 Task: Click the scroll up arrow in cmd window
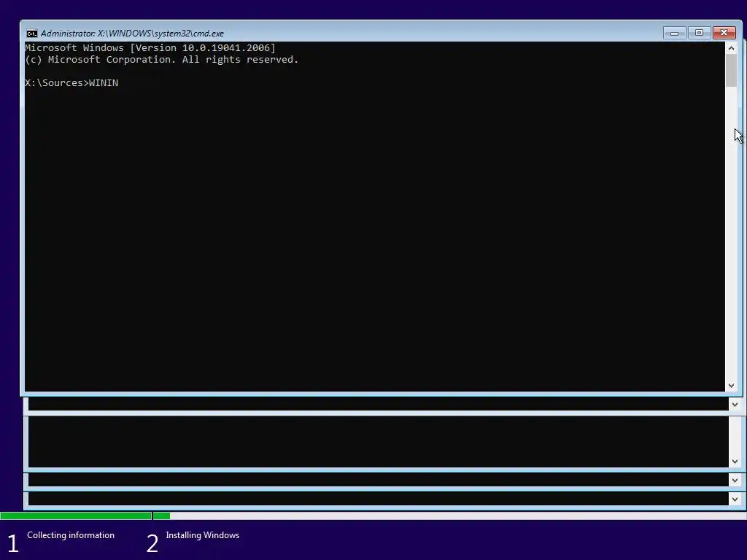pos(731,48)
